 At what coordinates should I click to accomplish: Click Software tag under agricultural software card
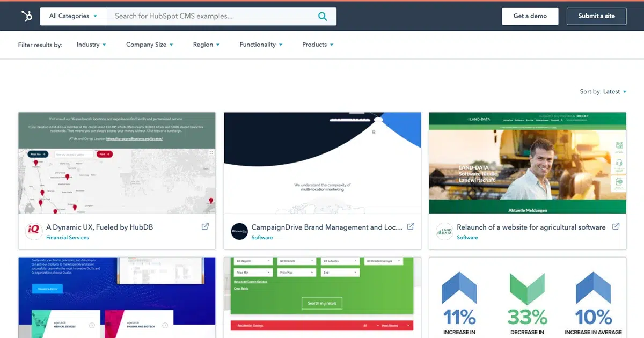click(x=467, y=238)
